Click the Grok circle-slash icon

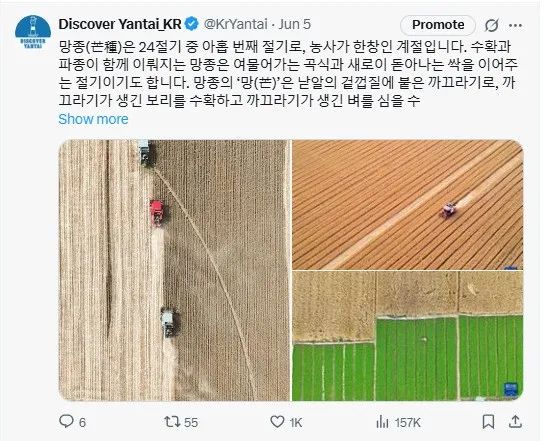click(x=491, y=25)
